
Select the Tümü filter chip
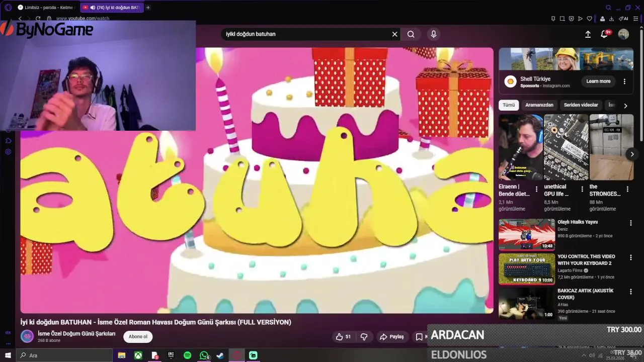tap(509, 105)
